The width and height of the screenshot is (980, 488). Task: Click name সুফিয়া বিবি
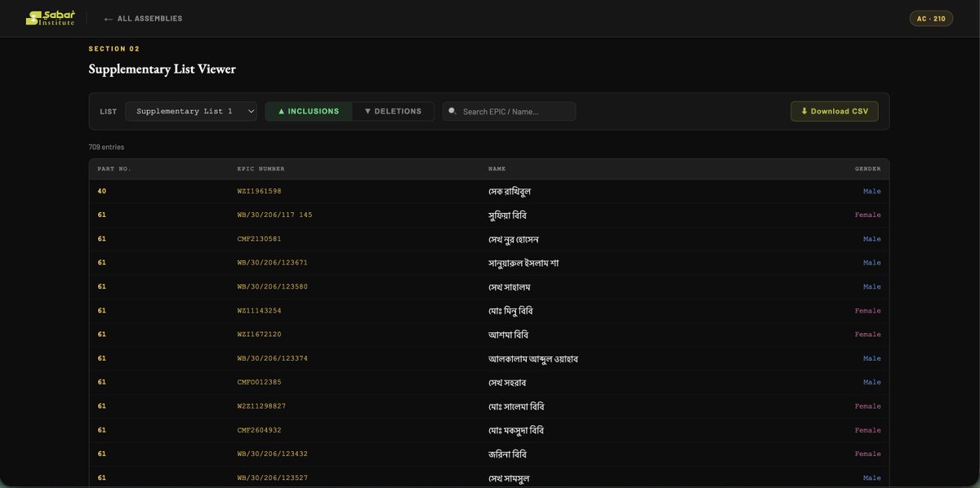[508, 215]
